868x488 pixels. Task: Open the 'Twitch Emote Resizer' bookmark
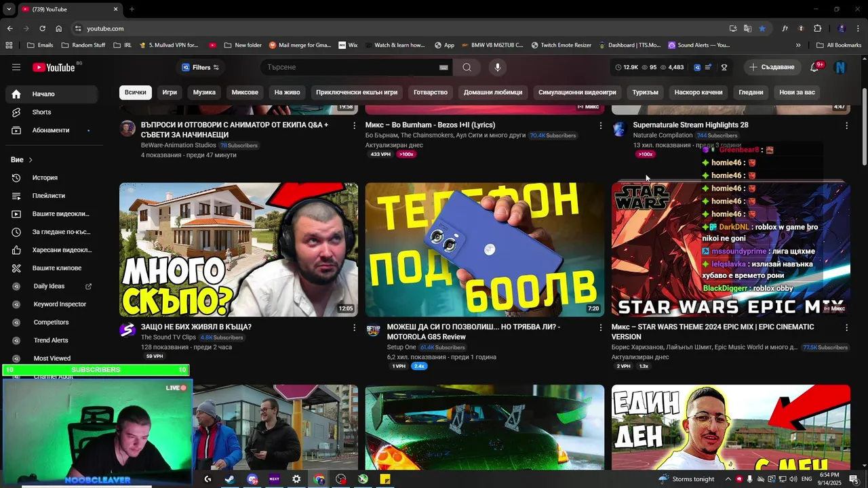(x=561, y=45)
